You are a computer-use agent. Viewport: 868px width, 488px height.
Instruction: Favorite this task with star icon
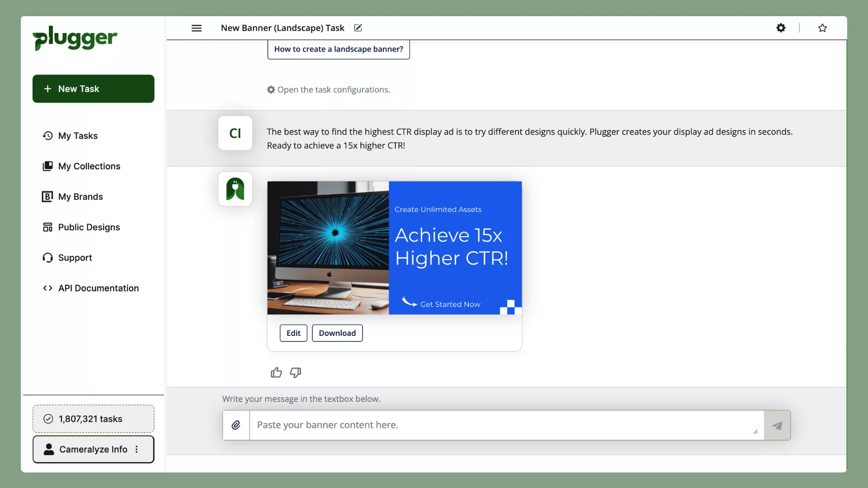point(822,28)
